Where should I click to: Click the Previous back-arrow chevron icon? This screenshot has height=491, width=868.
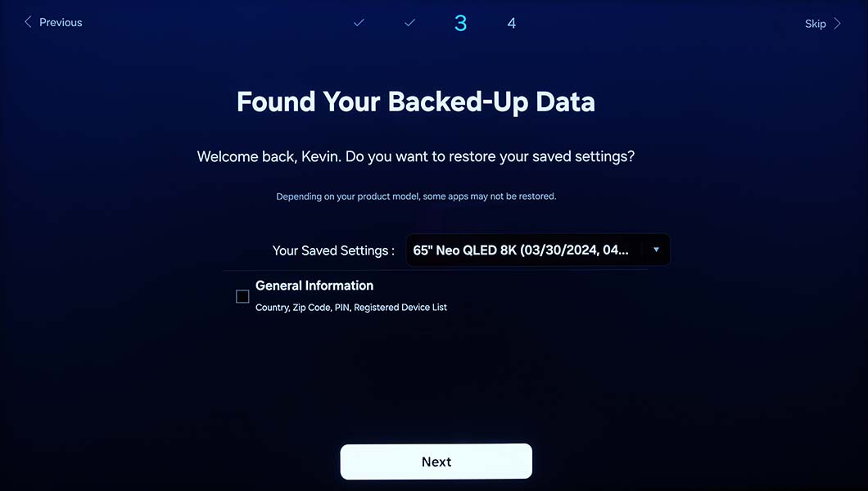click(x=27, y=21)
